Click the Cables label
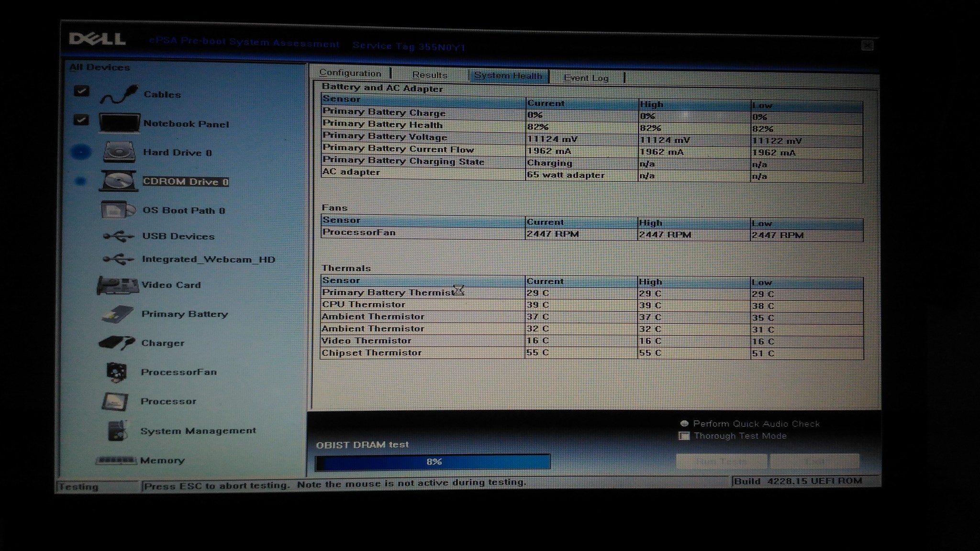This screenshot has height=551, width=980. coord(162,95)
